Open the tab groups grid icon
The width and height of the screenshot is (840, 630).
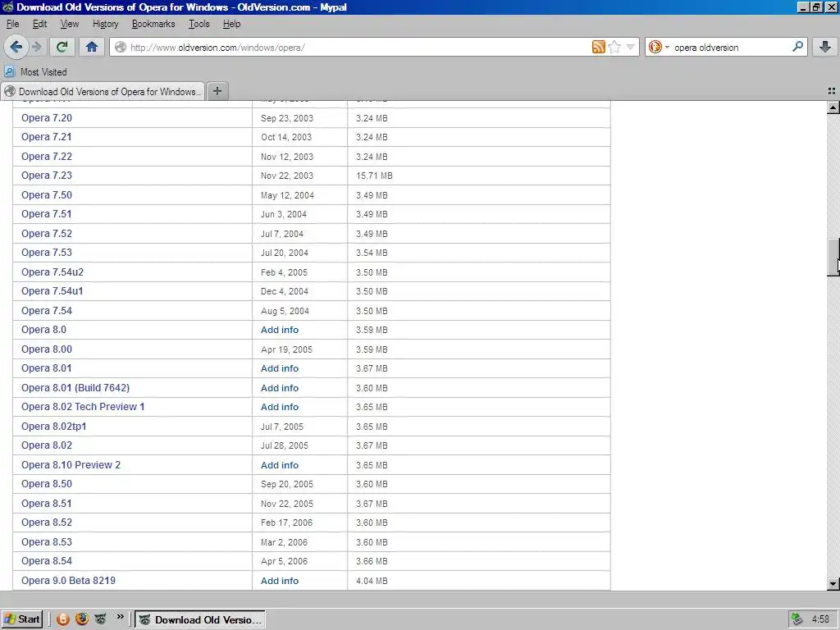(832, 92)
